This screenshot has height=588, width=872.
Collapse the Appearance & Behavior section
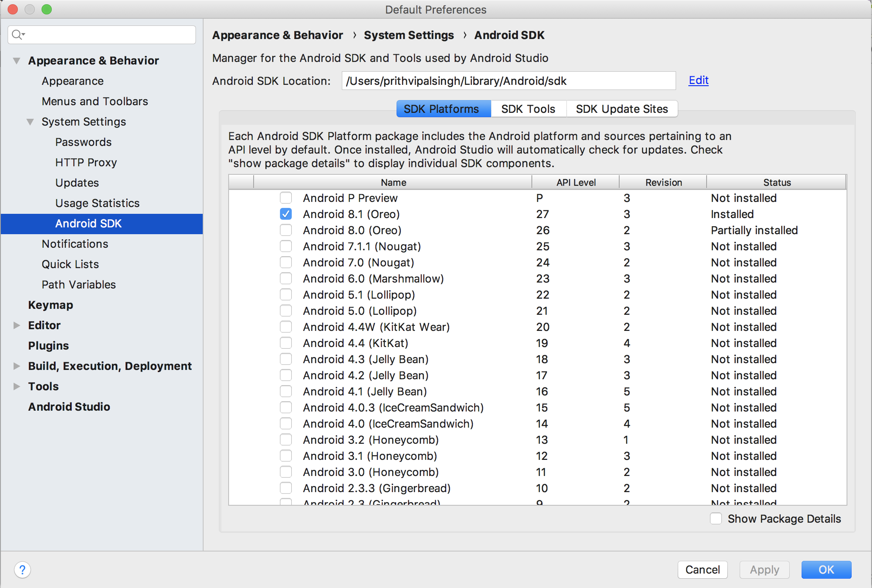(17, 61)
